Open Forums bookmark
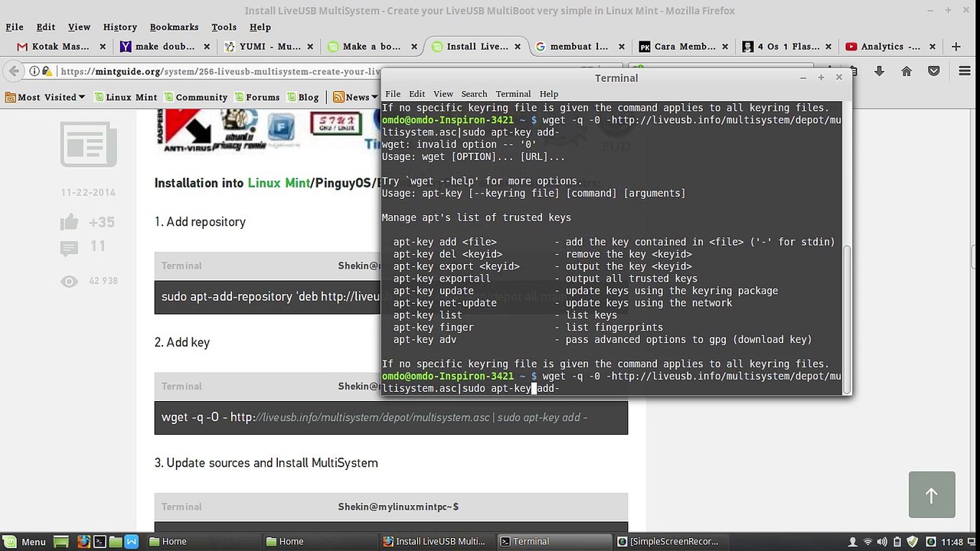The image size is (980, 551). (x=256, y=97)
